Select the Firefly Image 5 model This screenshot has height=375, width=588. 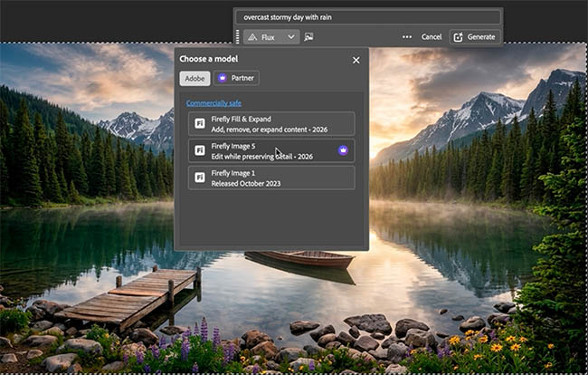[x=271, y=150]
